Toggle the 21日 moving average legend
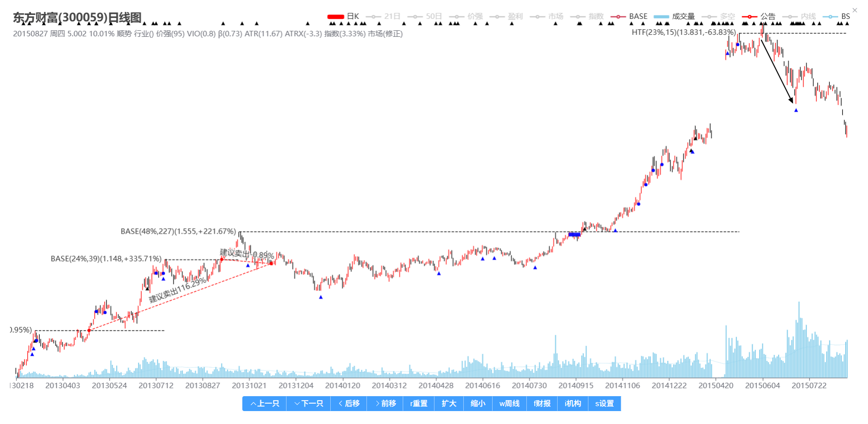The height and width of the screenshot is (424, 868). pyautogui.click(x=383, y=16)
